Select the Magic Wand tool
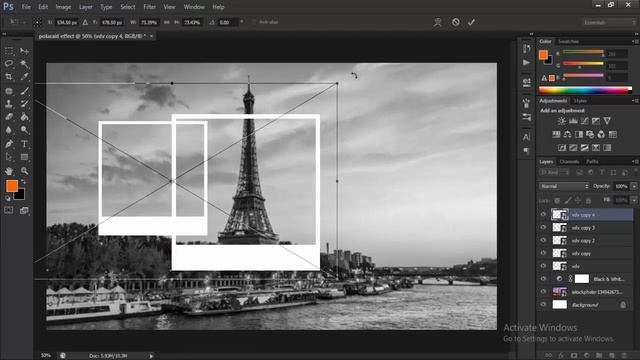The width and height of the screenshot is (640, 360). point(24,64)
